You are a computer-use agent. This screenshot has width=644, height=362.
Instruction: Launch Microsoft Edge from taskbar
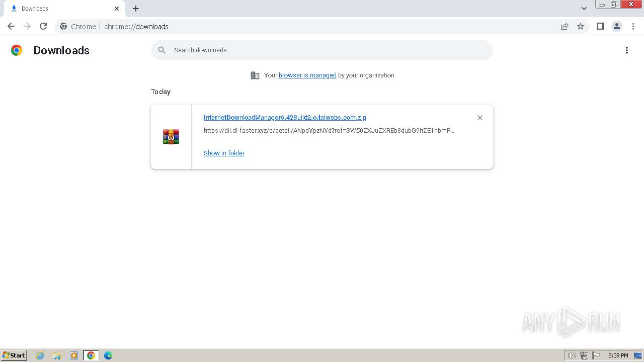tap(108, 355)
